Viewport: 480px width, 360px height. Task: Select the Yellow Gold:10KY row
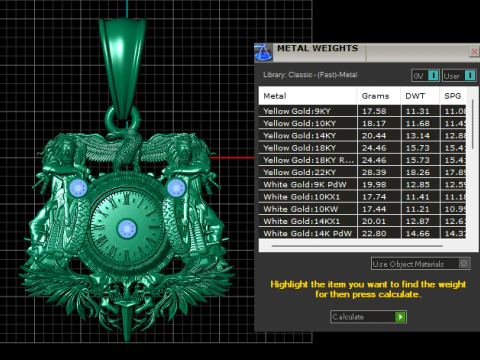coord(362,123)
